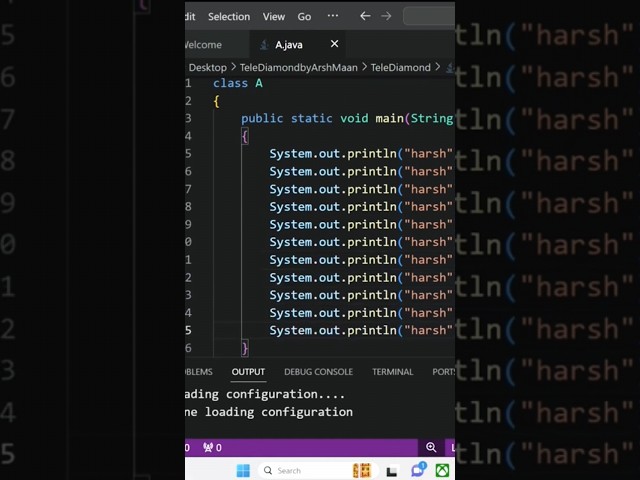Open the DEBUG CONSOLE panel tab
Image resolution: width=640 pixels, height=480 pixels.
[x=318, y=372]
